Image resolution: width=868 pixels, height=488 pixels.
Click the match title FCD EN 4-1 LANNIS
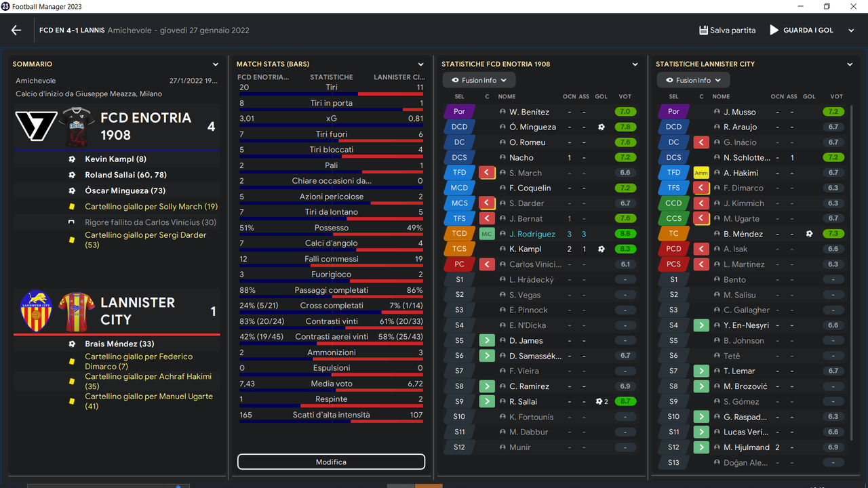pos(72,30)
